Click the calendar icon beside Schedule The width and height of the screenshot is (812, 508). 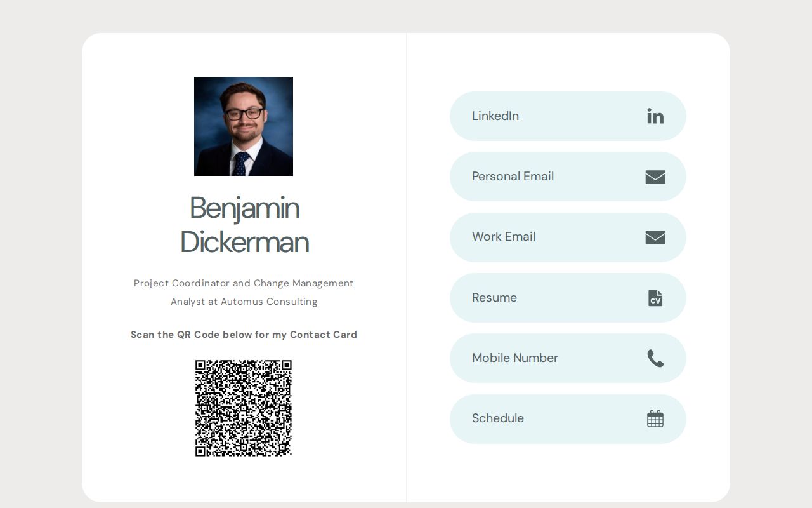pyautogui.click(x=655, y=418)
